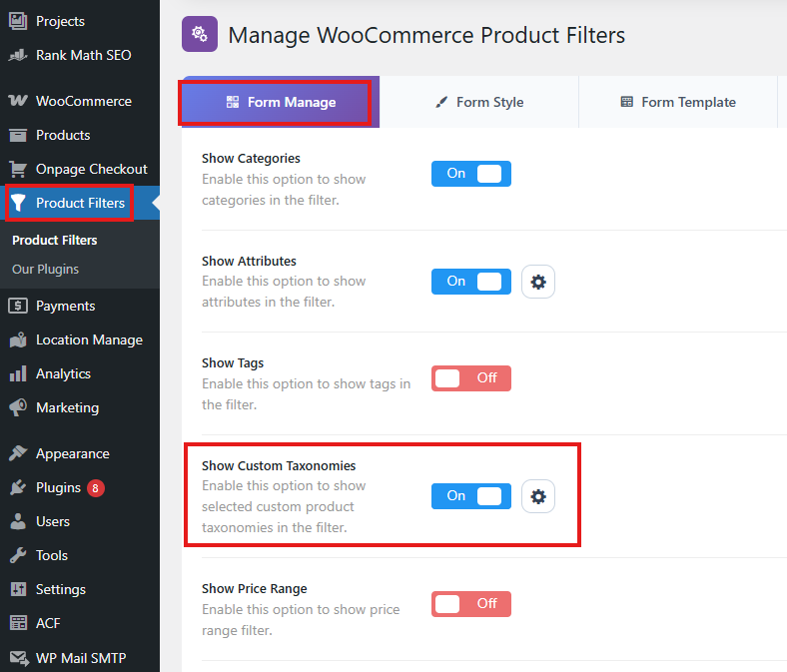Click the 'show price range filter' description
Viewport: 787px width, 672px height.
tap(301, 620)
